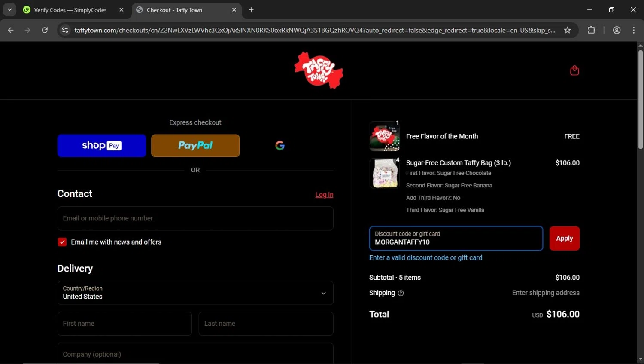Click the shipping help question mark icon

point(401,293)
